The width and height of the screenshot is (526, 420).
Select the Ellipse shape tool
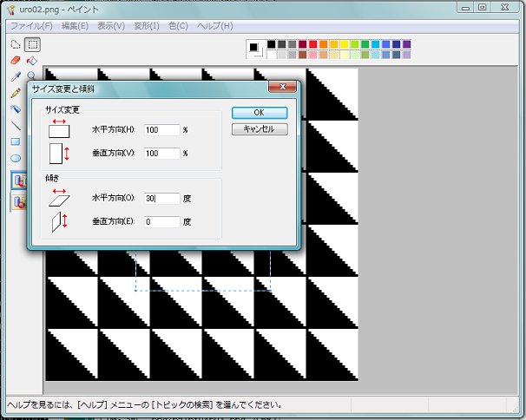(15, 158)
